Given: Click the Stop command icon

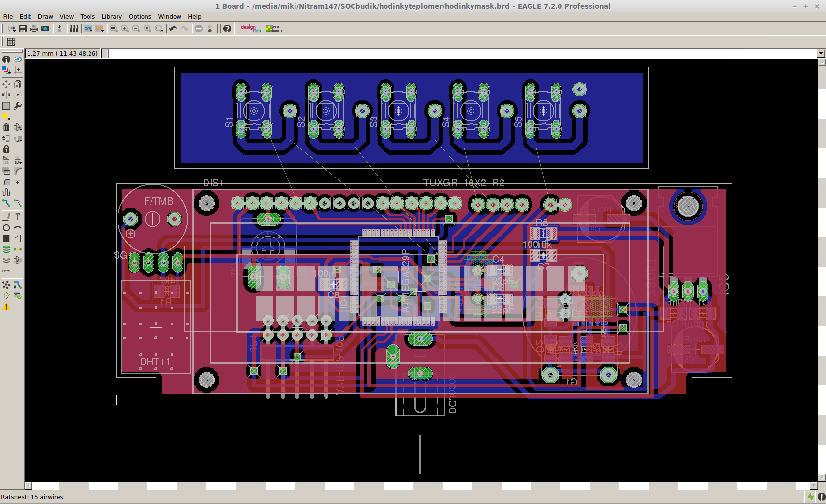Looking at the screenshot, I should [x=199, y=29].
